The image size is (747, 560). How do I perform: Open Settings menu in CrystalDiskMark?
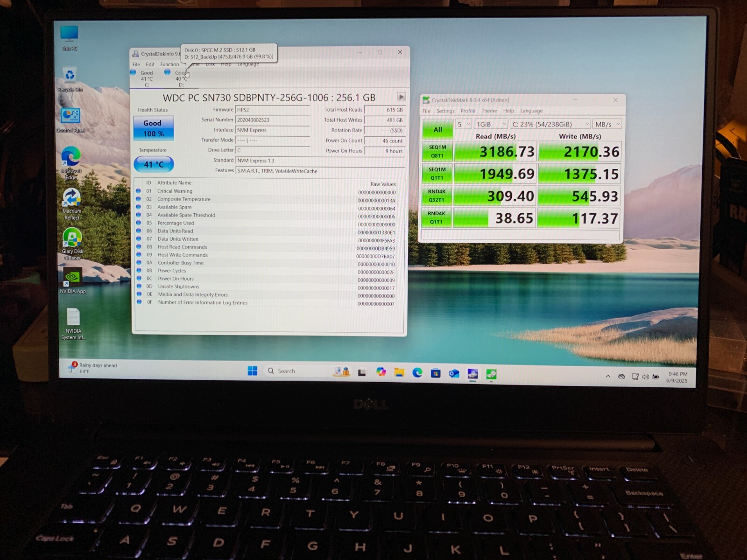click(x=445, y=111)
